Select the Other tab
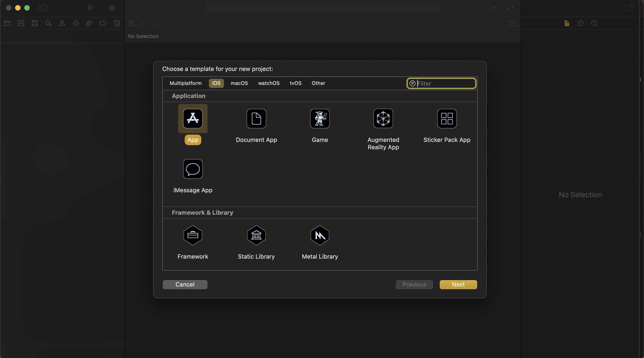Image resolution: width=644 pixels, height=358 pixels. tap(318, 83)
